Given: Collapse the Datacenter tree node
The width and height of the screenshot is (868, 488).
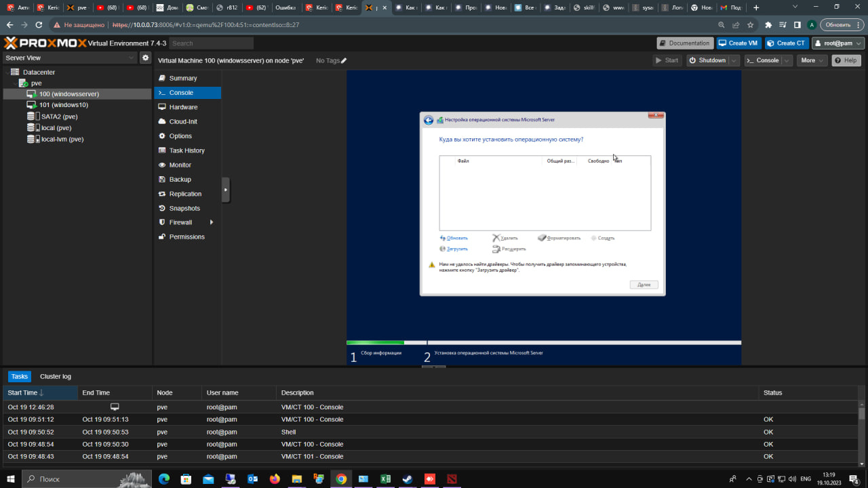Looking at the screenshot, I should click(6, 72).
